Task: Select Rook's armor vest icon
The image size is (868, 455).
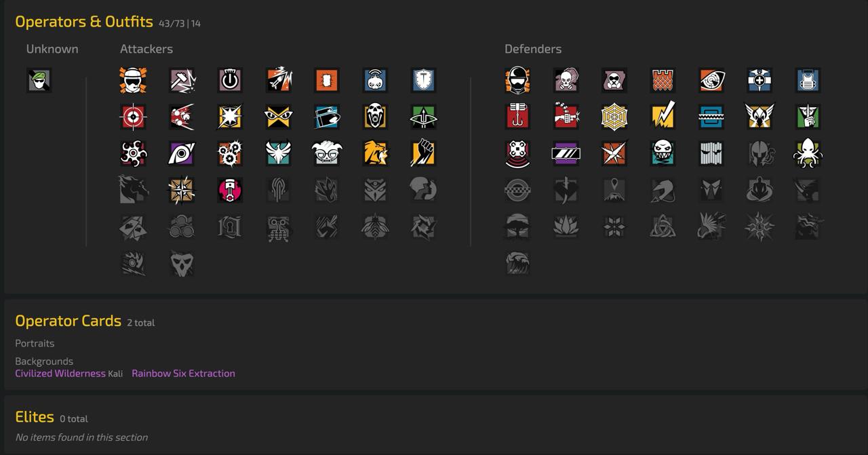Action: coord(808,80)
